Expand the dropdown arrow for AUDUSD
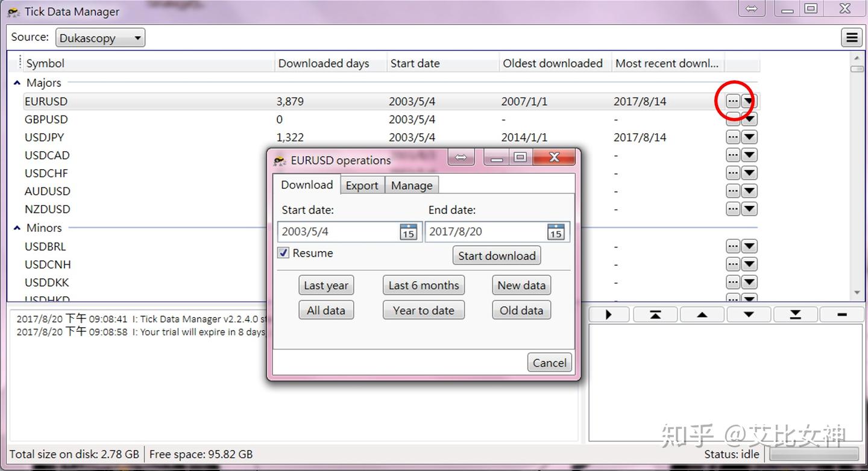 pos(749,192)
